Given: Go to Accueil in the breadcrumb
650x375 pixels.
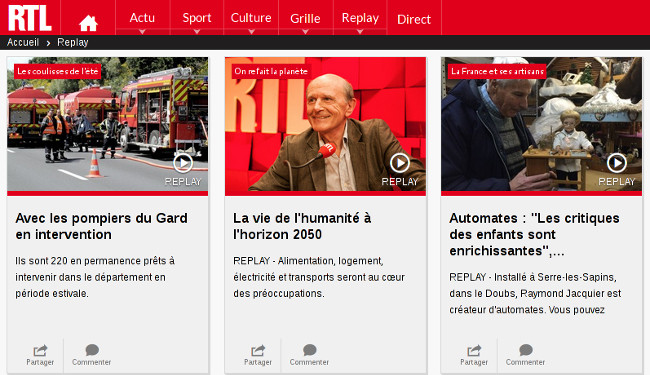Looking at the screenshot, I should (23, 42).
